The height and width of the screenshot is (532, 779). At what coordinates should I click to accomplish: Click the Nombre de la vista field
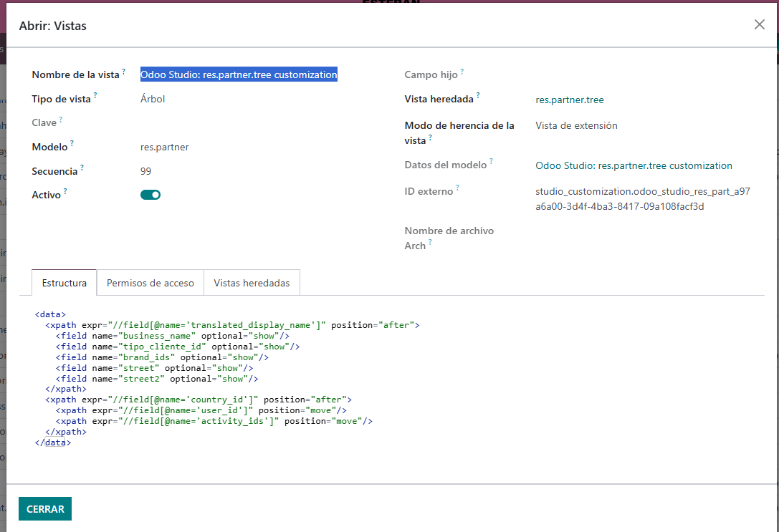(x=239, y=74)
